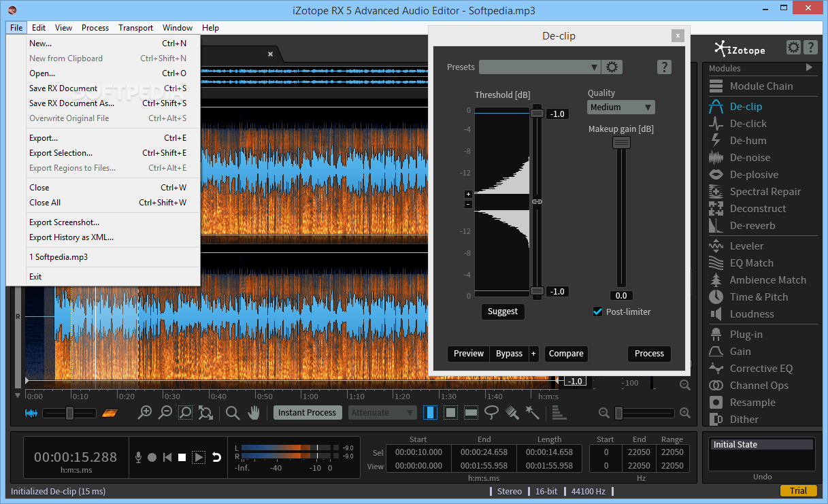Viewport: 828px width, 504px height.
Task: Click the Zoom In magnifier icon
Action: 145,412
